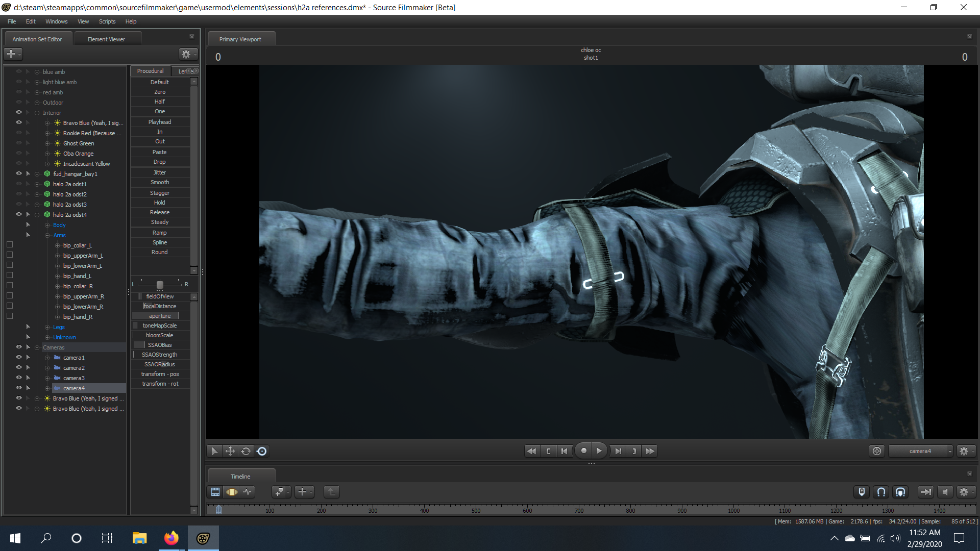
Task: Expand the Body group node
Action: coord(47,225)
